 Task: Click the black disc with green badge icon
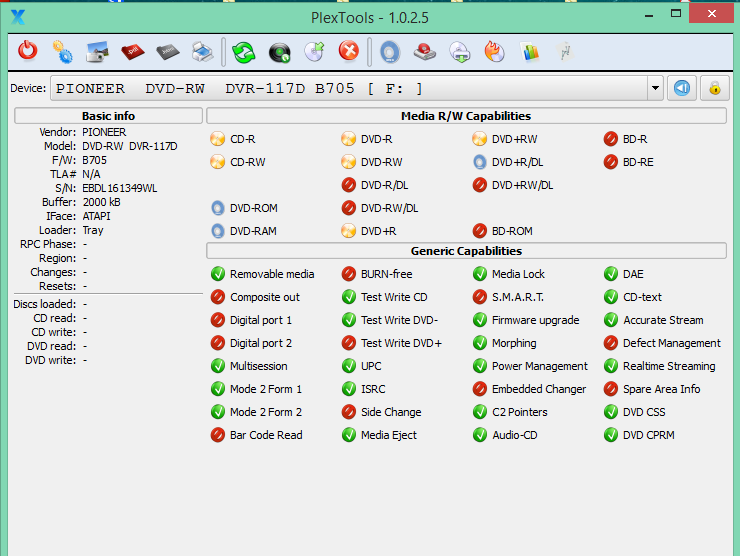pos(279,52)
